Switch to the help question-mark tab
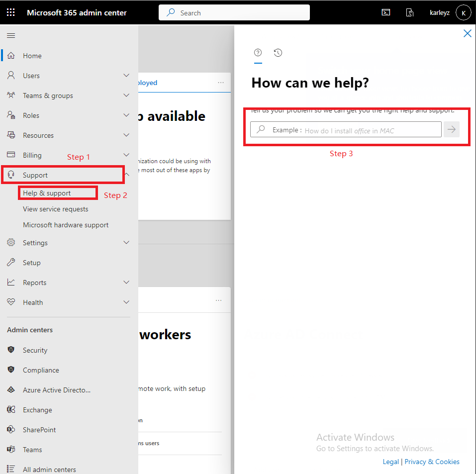The image size is (476, 474). tap(258, 53)
